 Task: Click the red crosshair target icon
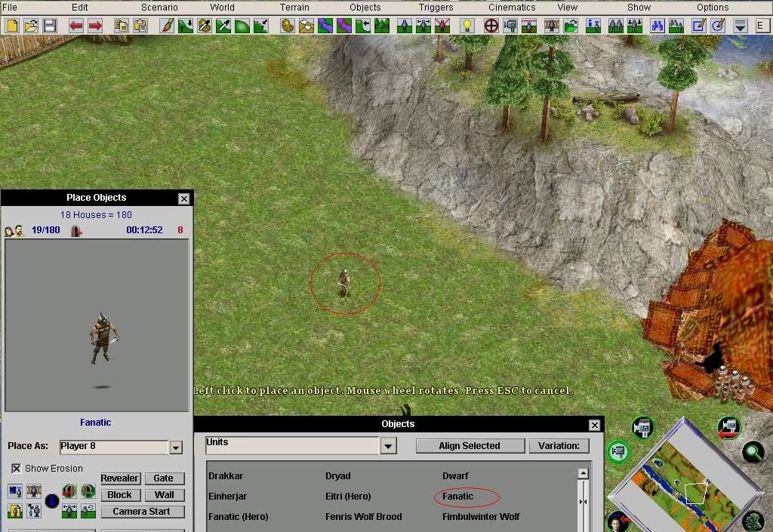click(491, 26)
